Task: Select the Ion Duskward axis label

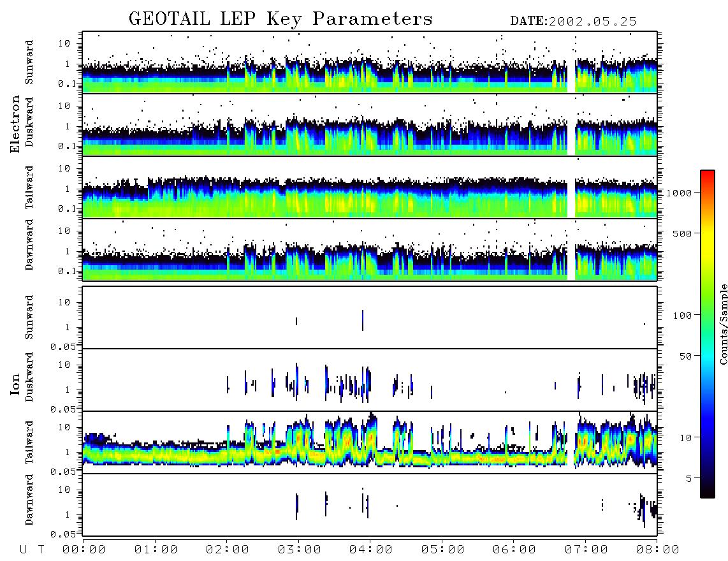Action: coord(29,377)
